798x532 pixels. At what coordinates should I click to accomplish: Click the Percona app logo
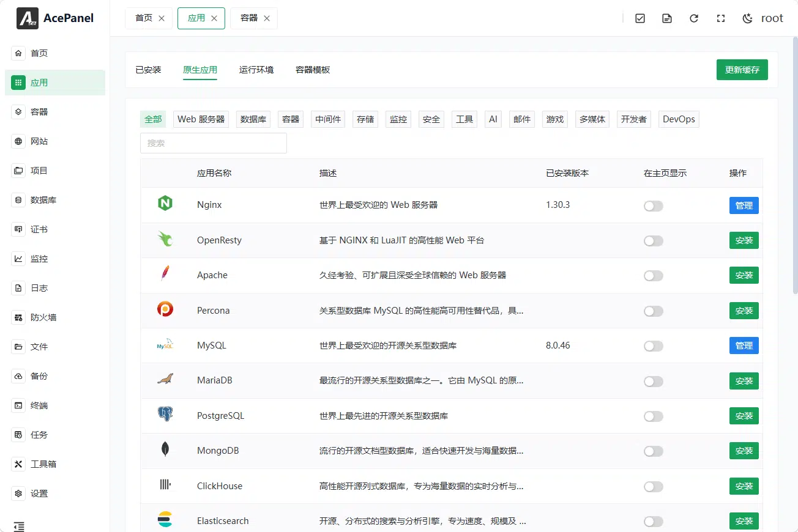point(165,309)
